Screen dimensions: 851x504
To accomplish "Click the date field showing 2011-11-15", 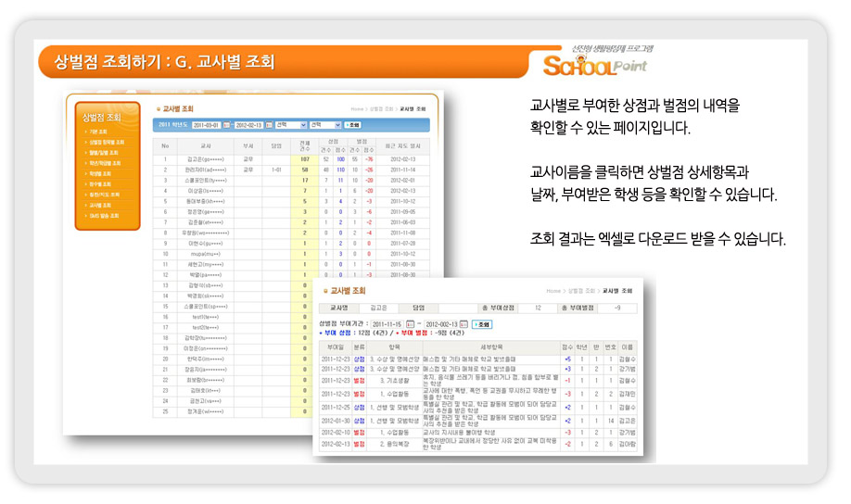I will 387,324.
